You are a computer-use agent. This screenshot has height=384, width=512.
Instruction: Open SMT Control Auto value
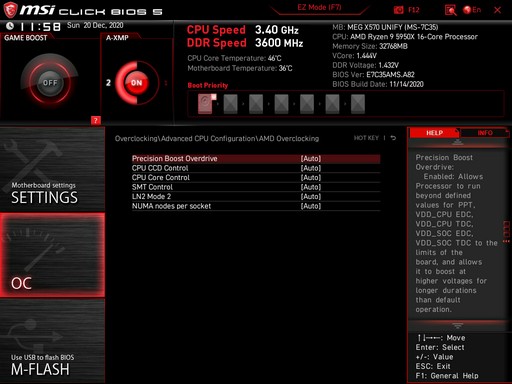coord(311,187)
